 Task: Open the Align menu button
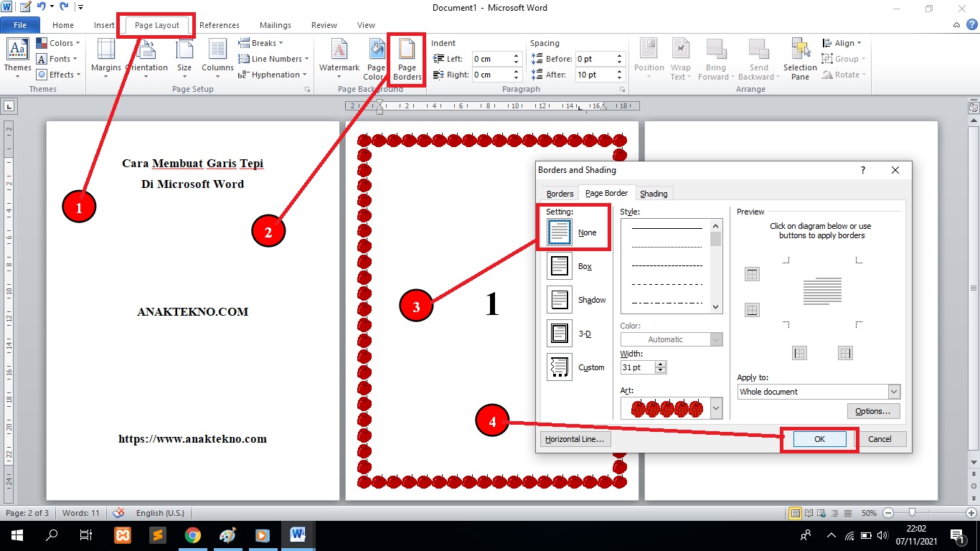coord(842,43)
